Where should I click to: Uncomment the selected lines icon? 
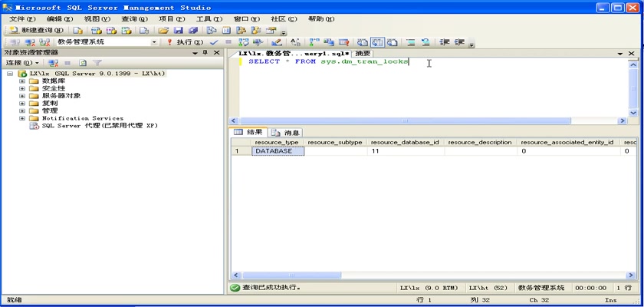tap(426, 42)
